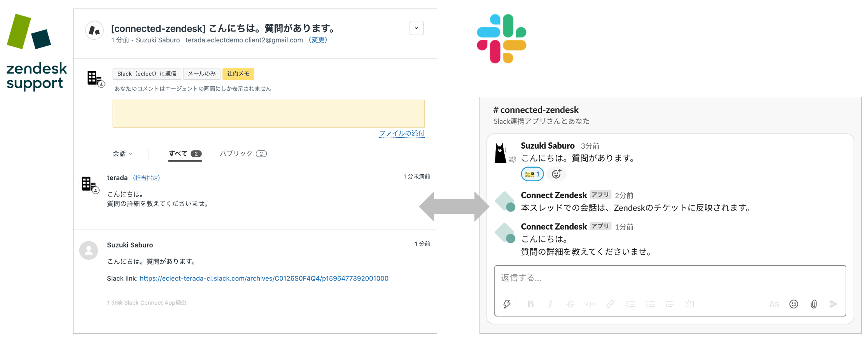Image resolution: width=868 pixels, height=354 pixels.
Task: Click the paperclip attach file icon
Action: tap(814, 304)
